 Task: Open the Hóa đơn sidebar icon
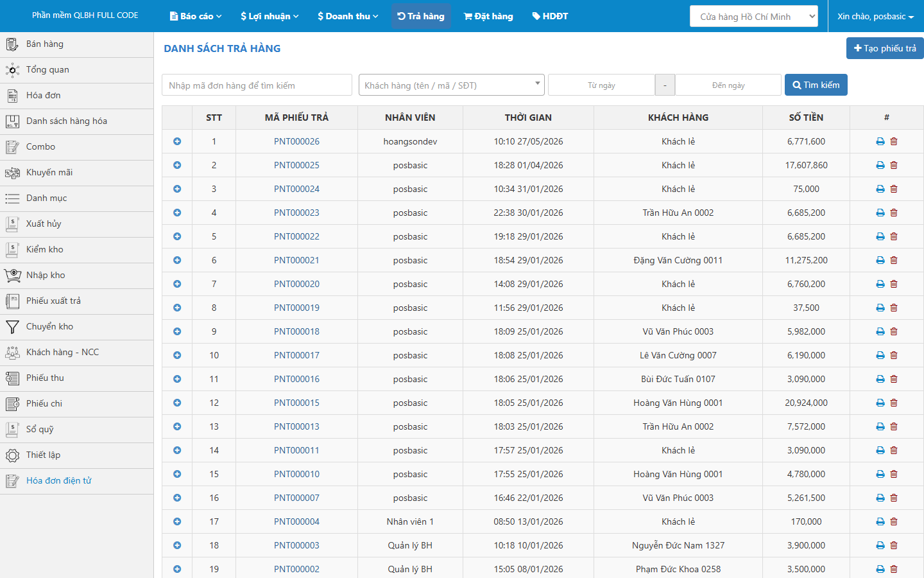click(12, 96)
